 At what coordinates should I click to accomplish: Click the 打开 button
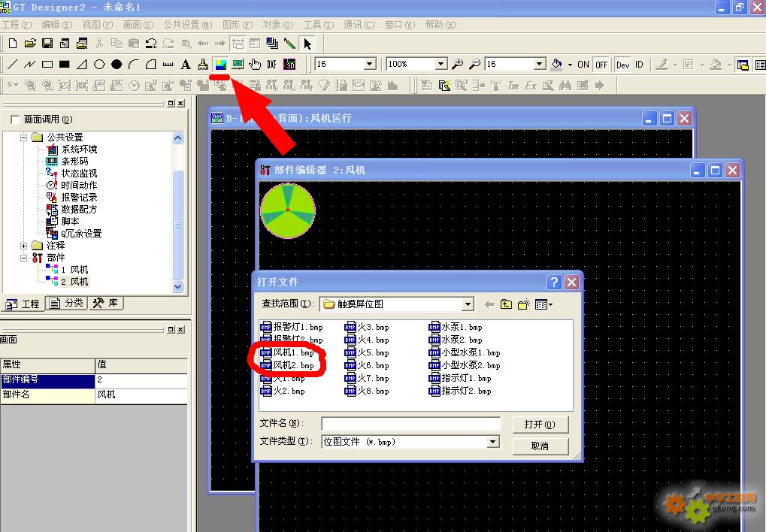coord(540,425)
